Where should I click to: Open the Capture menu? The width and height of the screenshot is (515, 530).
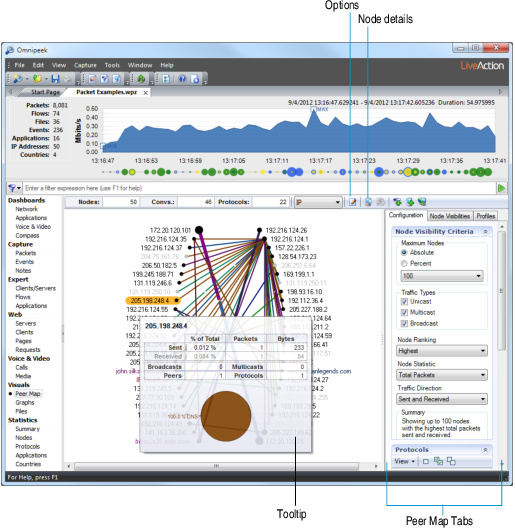click(85, 65)
